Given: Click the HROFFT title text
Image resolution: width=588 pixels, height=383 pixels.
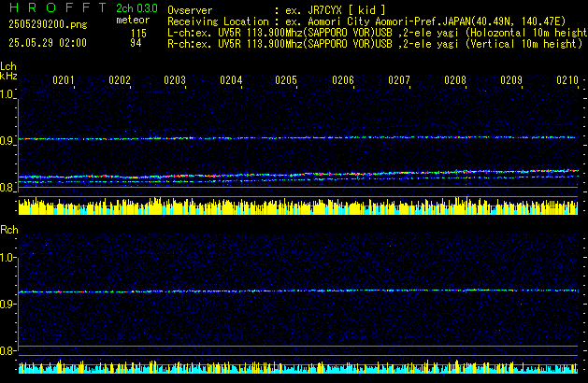Looking at the screenshot, I should coord(58,7).
